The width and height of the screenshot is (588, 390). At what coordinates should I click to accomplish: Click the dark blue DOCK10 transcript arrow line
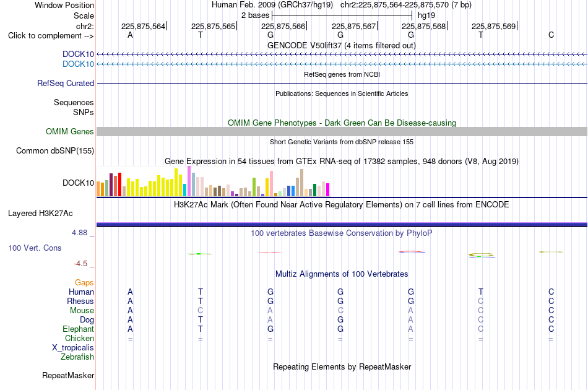[x=342, y=54]
